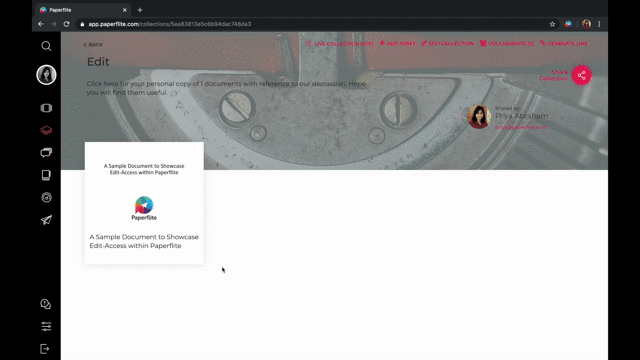
Task: Open the Chrome profile avatar in the toolbar
Action: pos(587,24)
